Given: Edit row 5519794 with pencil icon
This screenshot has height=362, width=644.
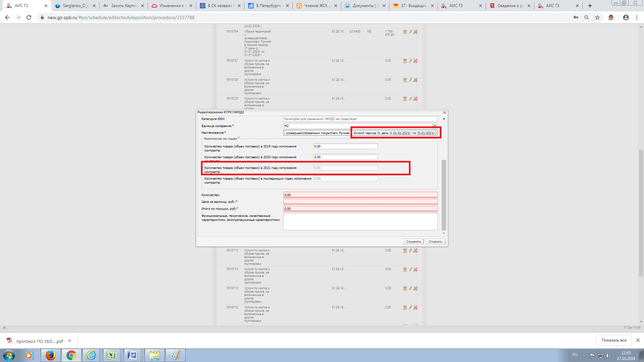Looking at the screenshot, I should pos(410,32).
